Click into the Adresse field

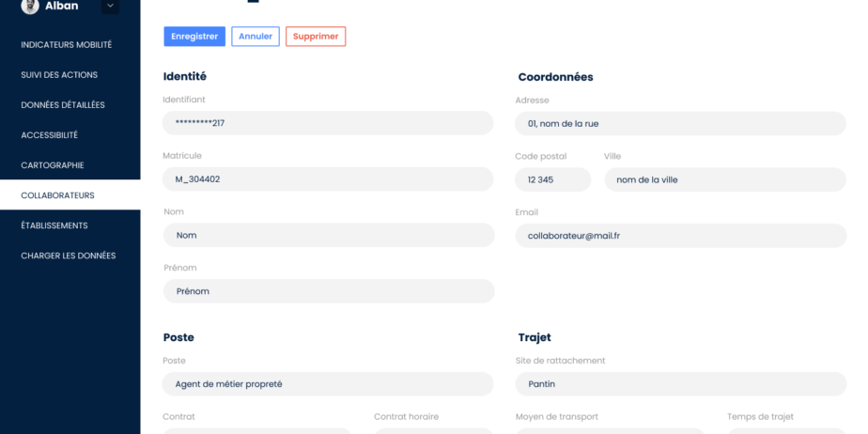pos(680,124)
